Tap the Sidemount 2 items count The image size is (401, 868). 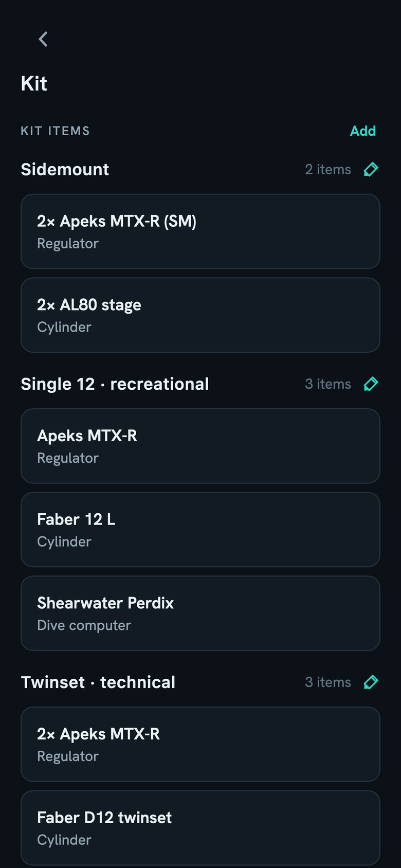[x=328, y=169]
